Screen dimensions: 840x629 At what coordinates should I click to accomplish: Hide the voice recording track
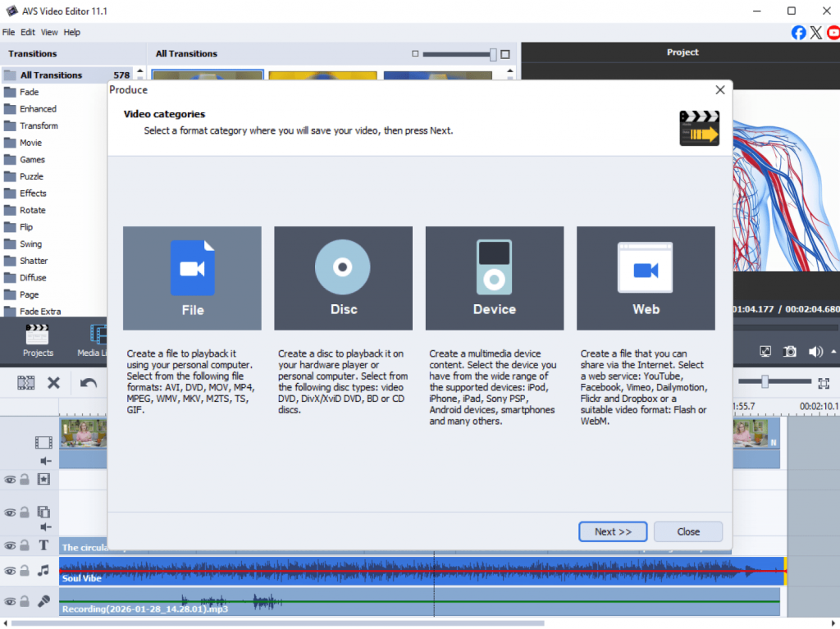[10, 602]
